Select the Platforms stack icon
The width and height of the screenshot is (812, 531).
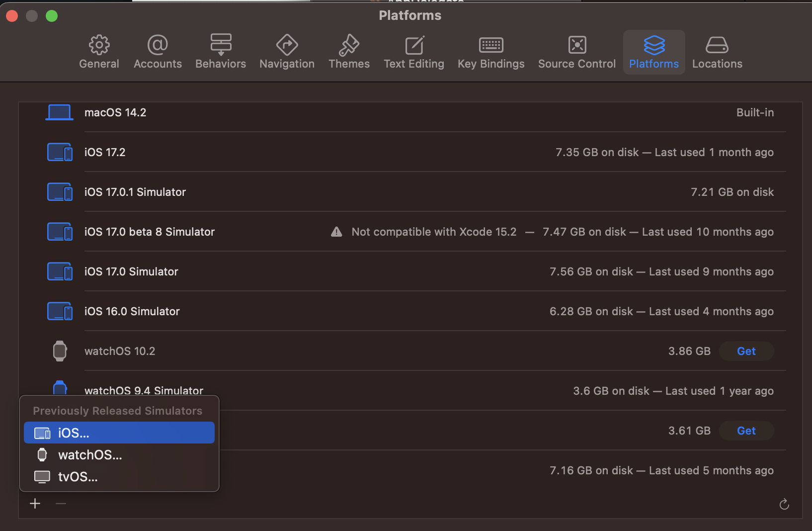pyautogui.click(x=654, y=45)
